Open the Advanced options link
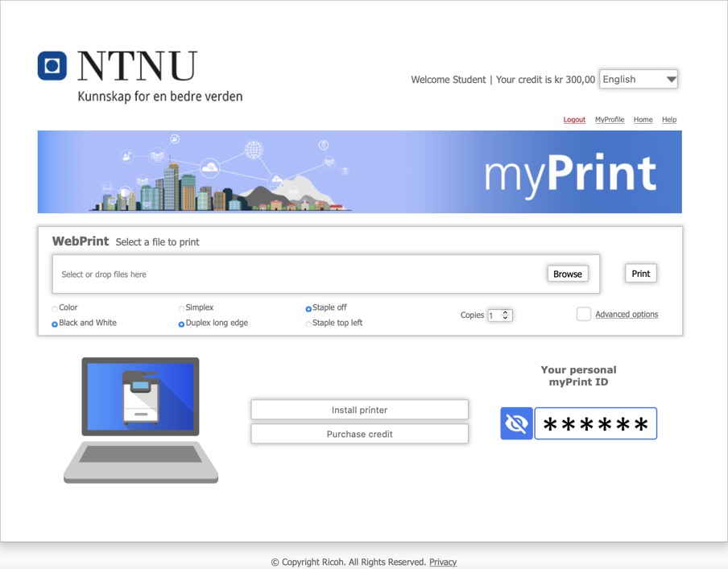 627,314
